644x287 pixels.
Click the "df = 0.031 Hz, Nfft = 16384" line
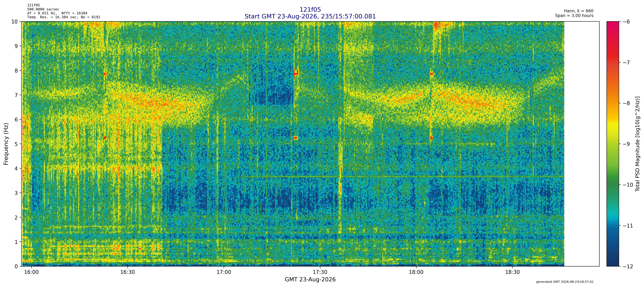(57, 13)
